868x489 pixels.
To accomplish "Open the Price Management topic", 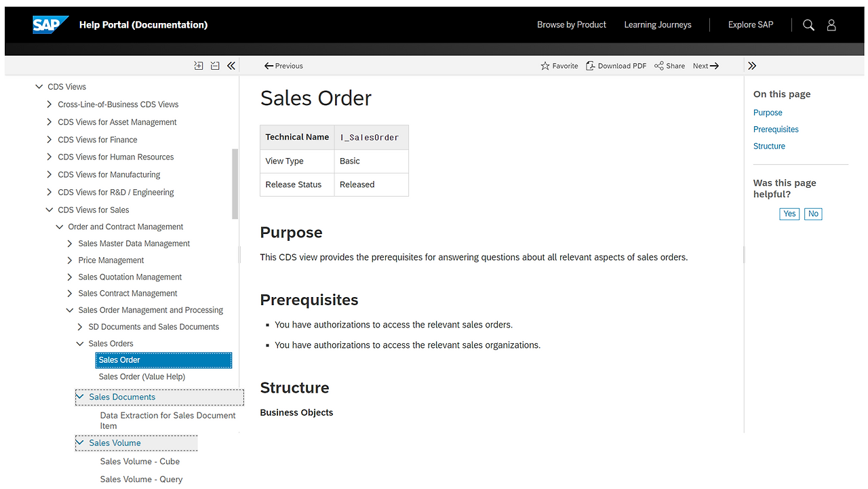I will (111, 260).
